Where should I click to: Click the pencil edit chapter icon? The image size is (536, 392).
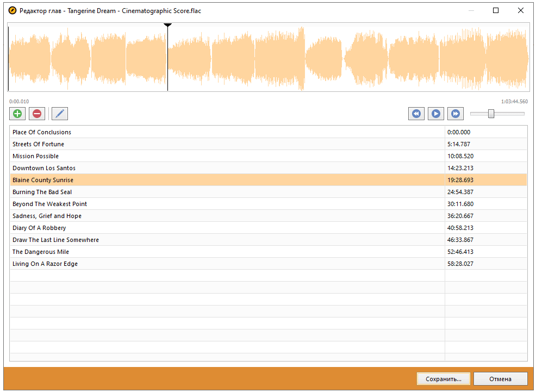pyautogui.click(x=60, y=114)
